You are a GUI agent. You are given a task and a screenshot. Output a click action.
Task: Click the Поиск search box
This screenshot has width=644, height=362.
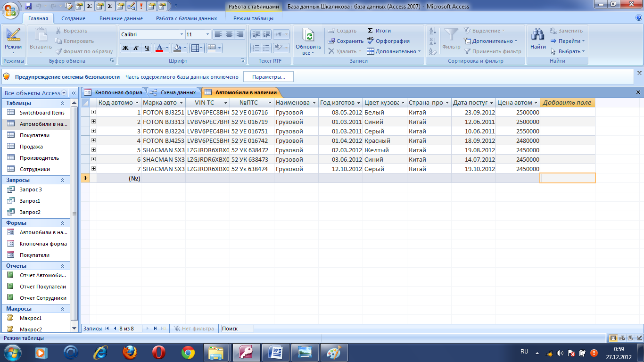pos(237,329)
